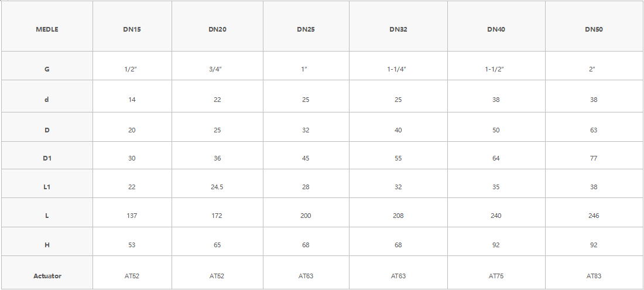Select the DN50 column header
The height and width of the screenshot is (290, 644).
[594, 29]
